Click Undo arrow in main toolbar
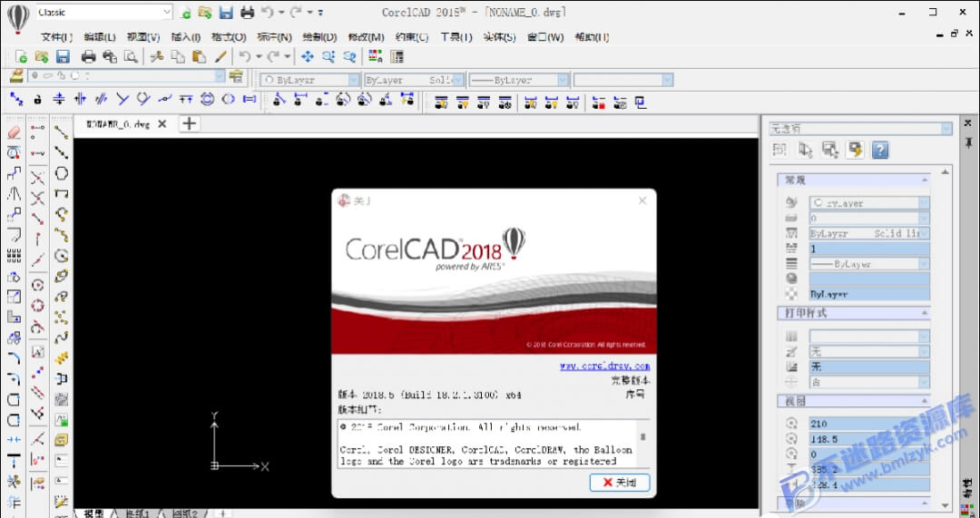 [x=246, y=57]
